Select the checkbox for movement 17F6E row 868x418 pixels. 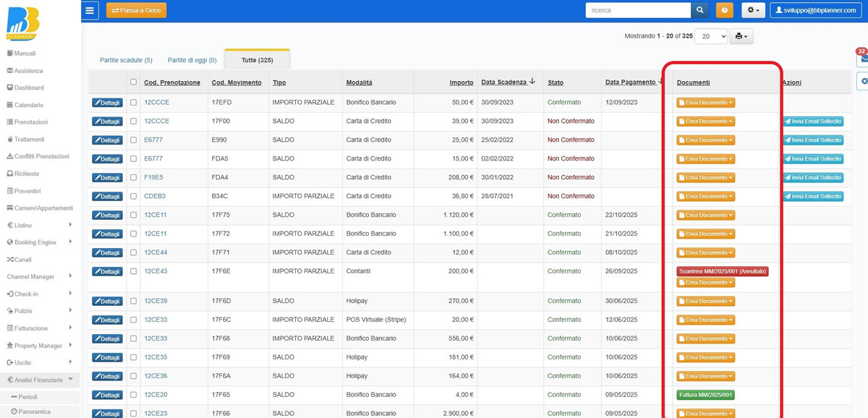[x=133, y=272]
